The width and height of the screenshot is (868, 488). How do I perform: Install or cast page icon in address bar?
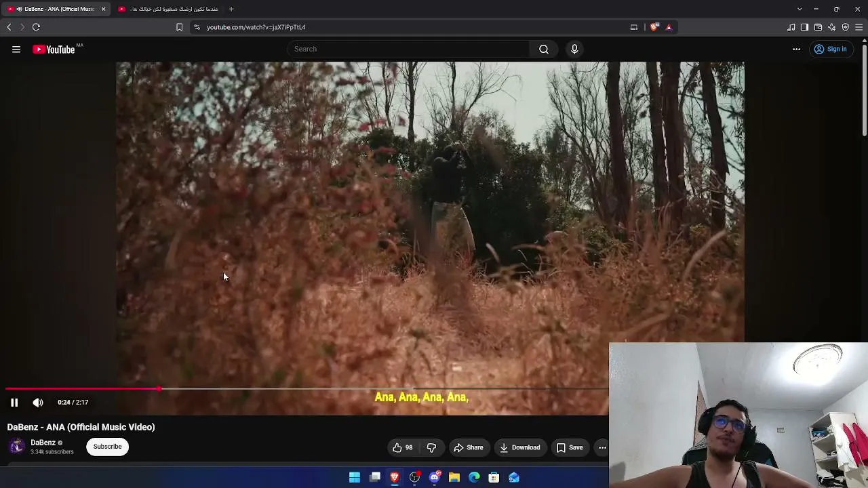(x=634, y=27)
